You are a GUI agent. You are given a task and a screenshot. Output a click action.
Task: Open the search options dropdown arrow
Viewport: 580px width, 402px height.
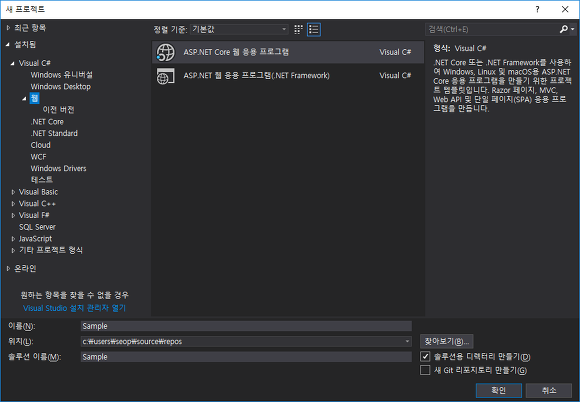(573, 29)
